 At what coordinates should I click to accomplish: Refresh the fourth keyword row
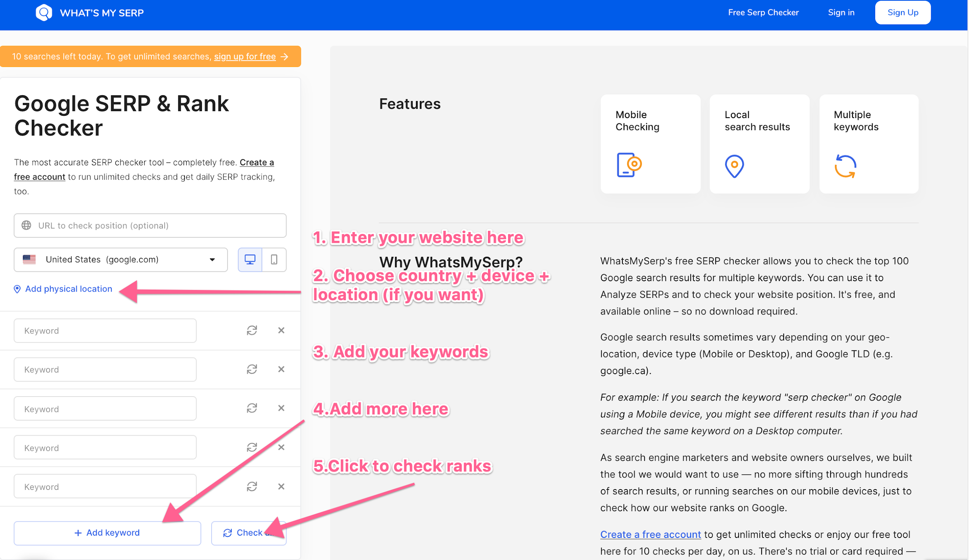click(252, 447)
